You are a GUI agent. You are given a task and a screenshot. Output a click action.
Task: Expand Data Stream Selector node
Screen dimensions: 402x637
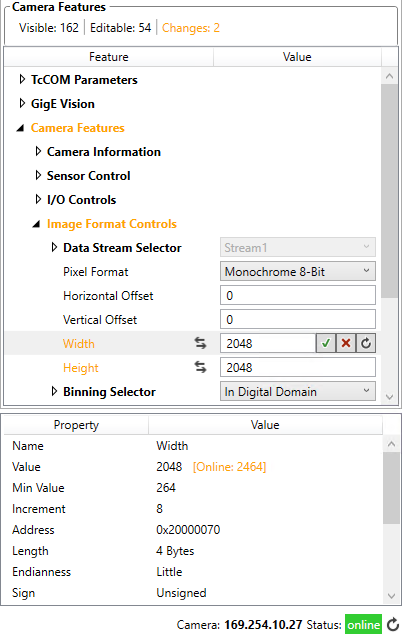point(54,247)
